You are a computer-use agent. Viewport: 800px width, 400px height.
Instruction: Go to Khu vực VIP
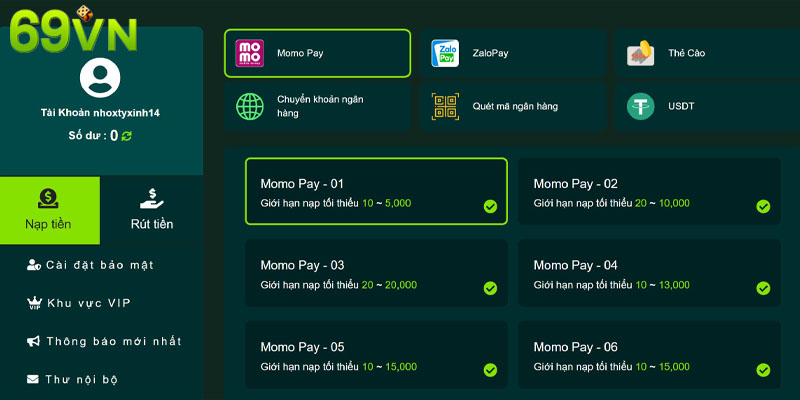pos(90,303)
